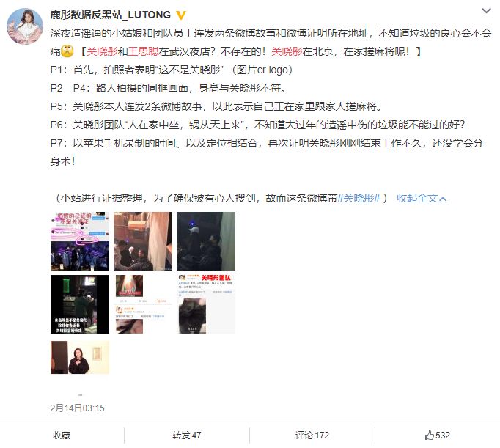Open the 关晓彤团队 screenshot thumbnail
This screenshot has width=500, height=448.
pyautogui.click(x=206, y=304)
